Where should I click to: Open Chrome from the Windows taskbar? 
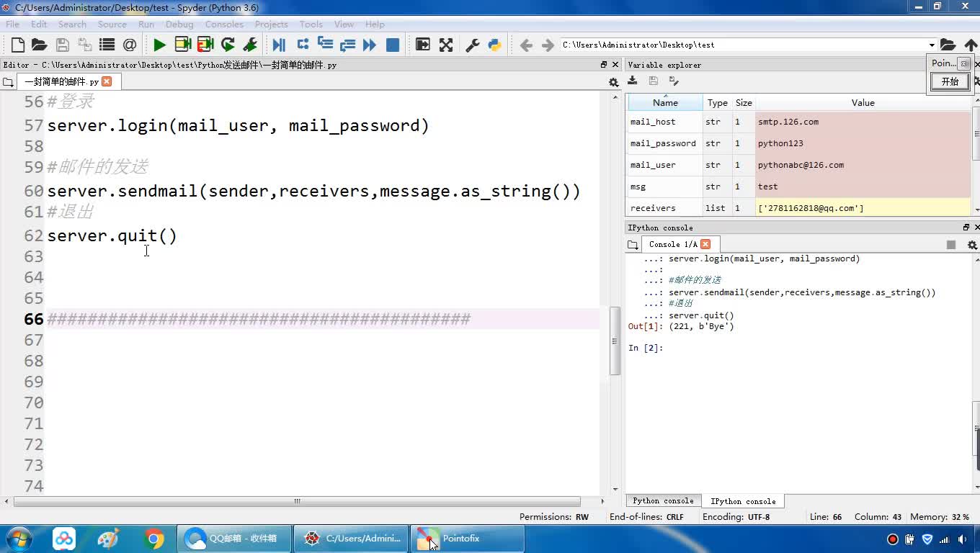[153, 539]
